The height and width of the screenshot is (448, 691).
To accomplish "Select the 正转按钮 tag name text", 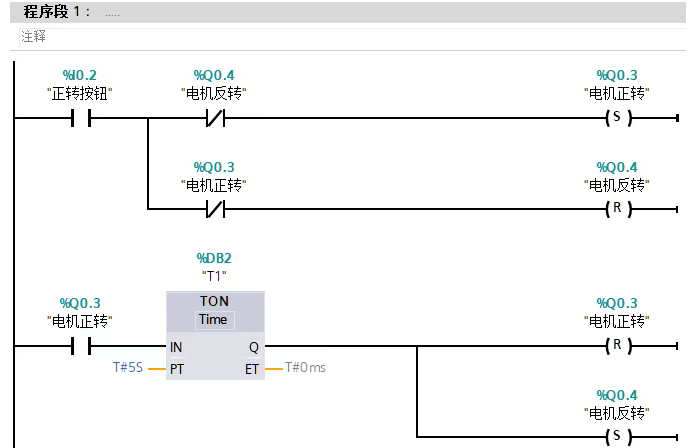I will tap(80, 93).
